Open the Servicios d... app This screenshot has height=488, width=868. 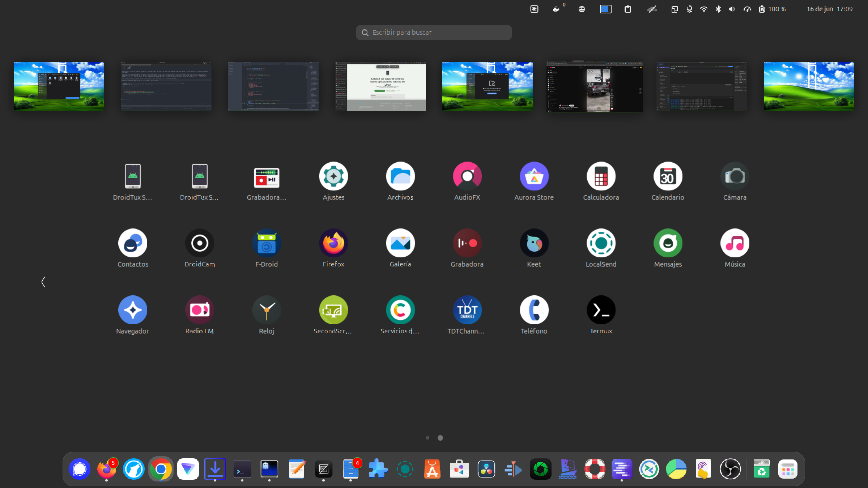tap(400, 310)
